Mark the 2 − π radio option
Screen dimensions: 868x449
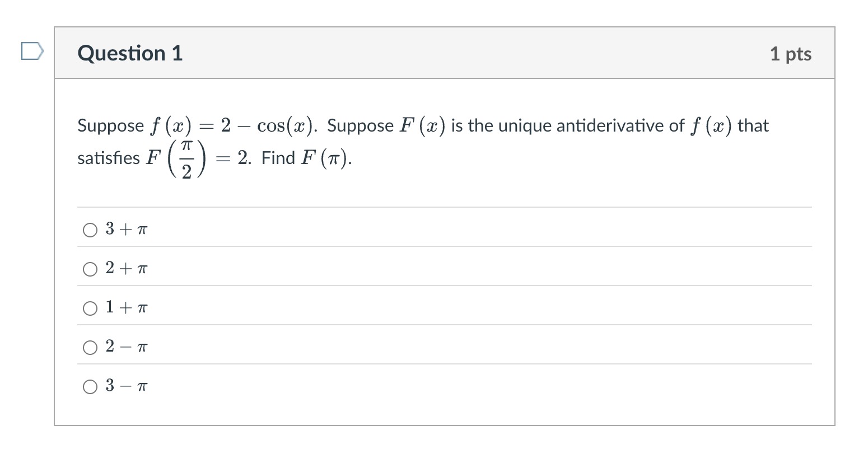click(90, 347)
